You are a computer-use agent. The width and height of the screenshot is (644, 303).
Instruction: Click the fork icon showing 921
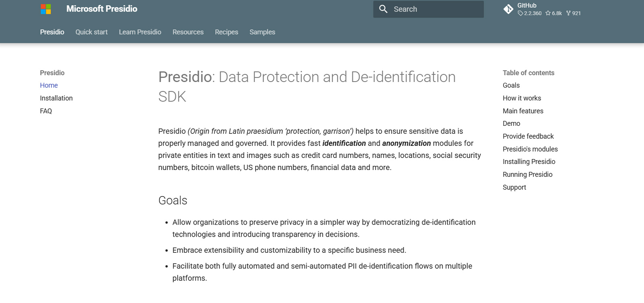pyautogui.click(x=568, y=14)
